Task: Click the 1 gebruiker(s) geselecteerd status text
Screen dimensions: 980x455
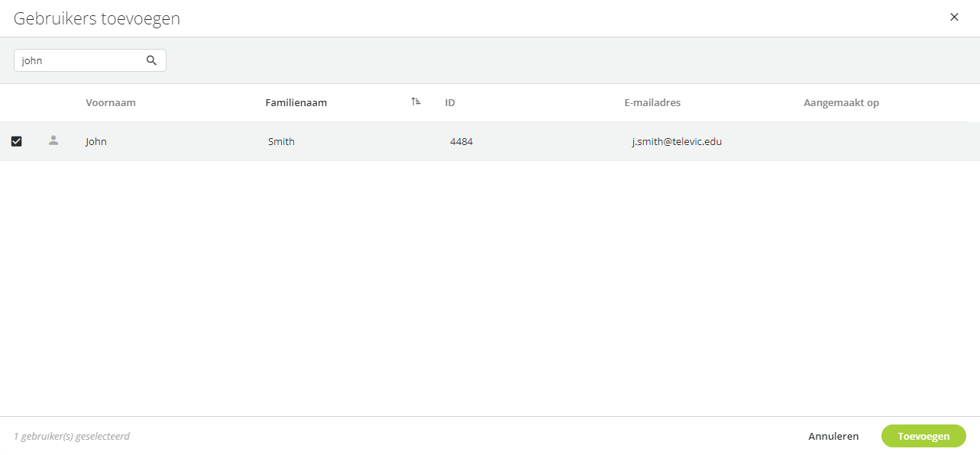Action: coord(72,437)
